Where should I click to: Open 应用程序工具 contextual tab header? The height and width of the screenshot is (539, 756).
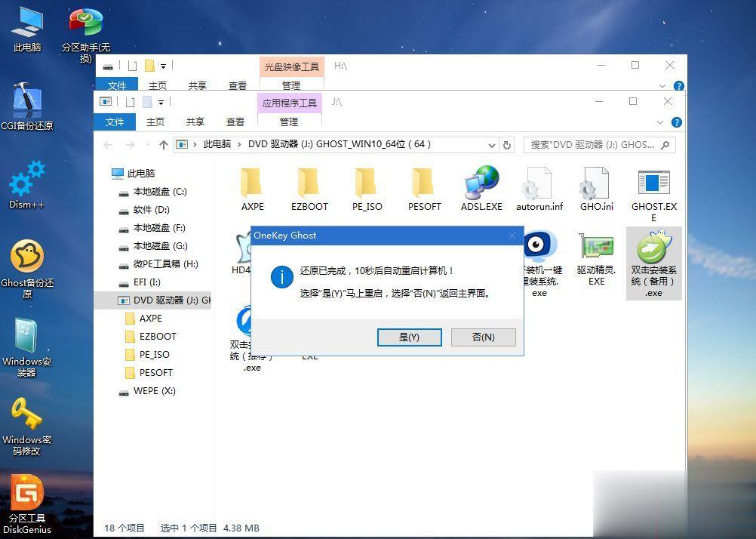coord(289,103)
